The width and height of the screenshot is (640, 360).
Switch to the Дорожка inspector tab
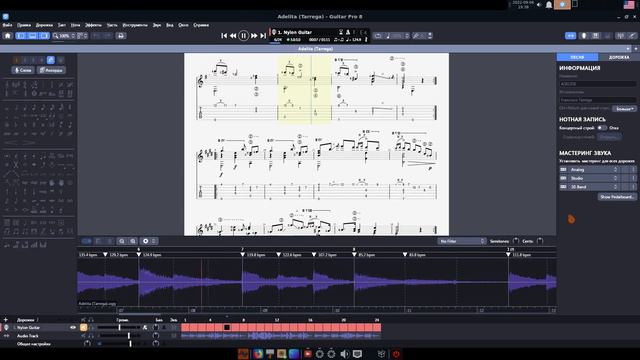pos(619,57)
